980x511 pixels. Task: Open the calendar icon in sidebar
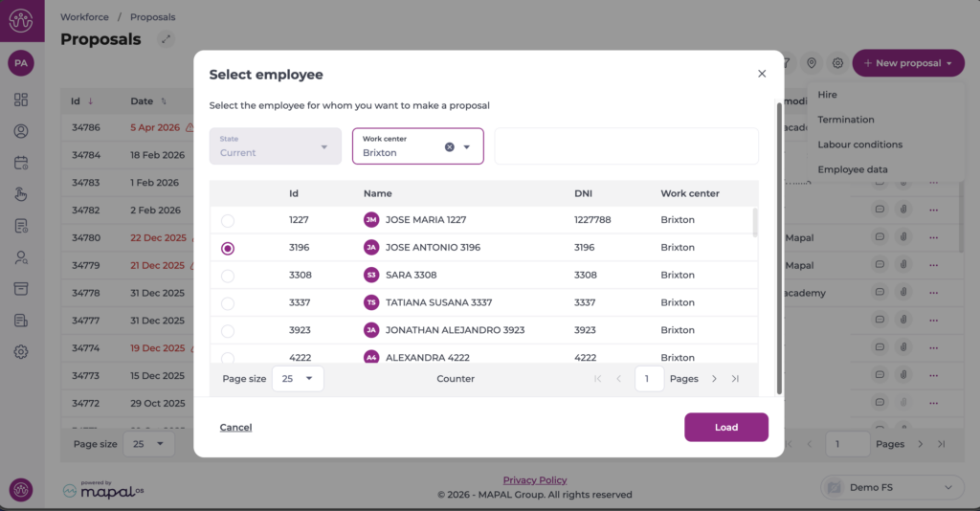(21, 163)
